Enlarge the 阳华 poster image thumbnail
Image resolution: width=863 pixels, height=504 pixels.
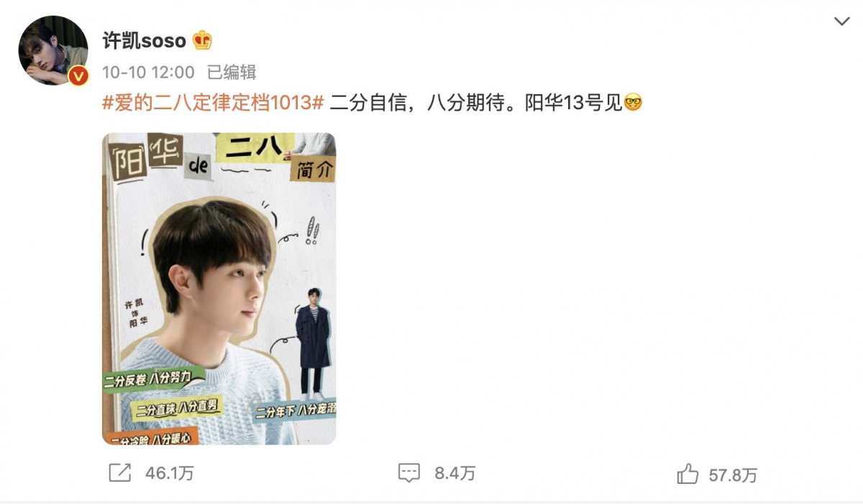pos(219,288)
